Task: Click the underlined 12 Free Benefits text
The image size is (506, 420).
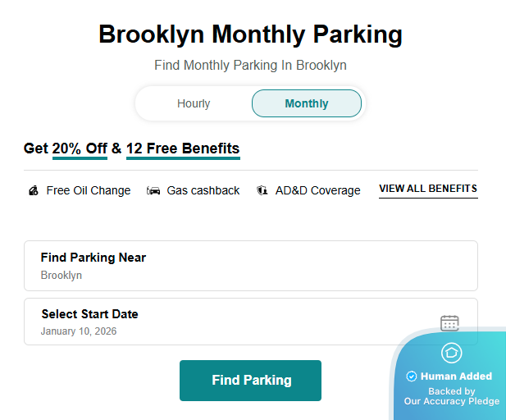Action: click(x=183, y=148)
